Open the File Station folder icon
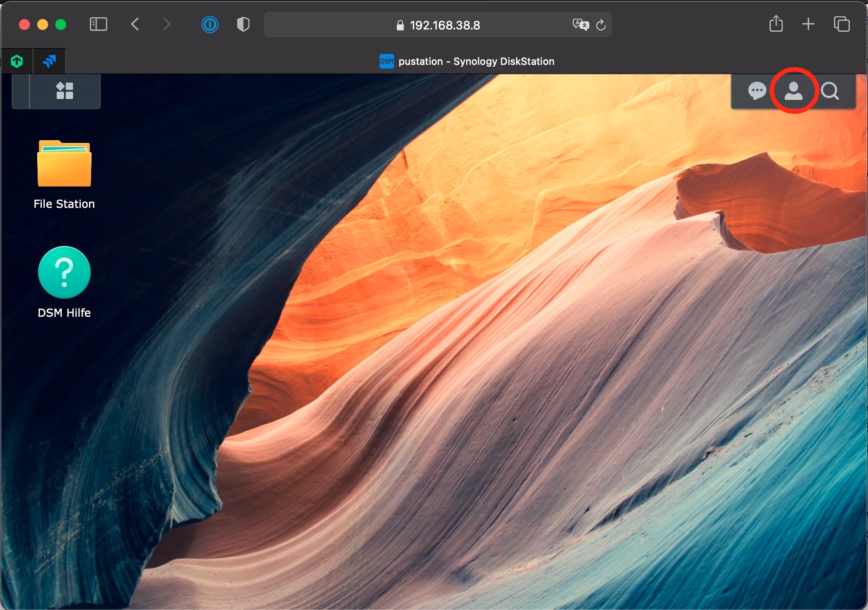Screen dimensions: 868x610 [64, 164]
